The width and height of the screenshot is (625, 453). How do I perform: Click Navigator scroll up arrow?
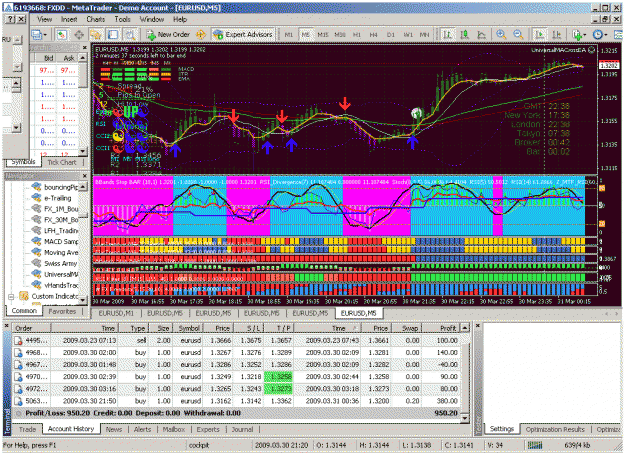click(83, 186)
